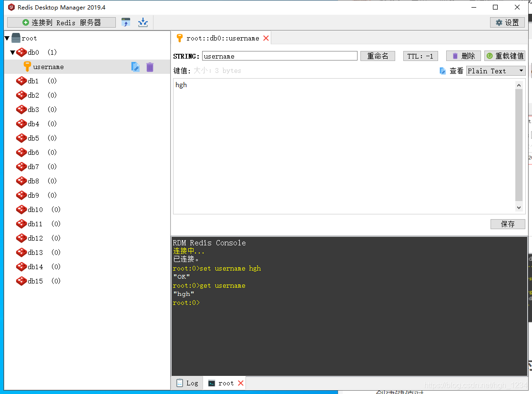The image size is (532, 394).
Task: Click the db9 database icon
Action: 21,195
